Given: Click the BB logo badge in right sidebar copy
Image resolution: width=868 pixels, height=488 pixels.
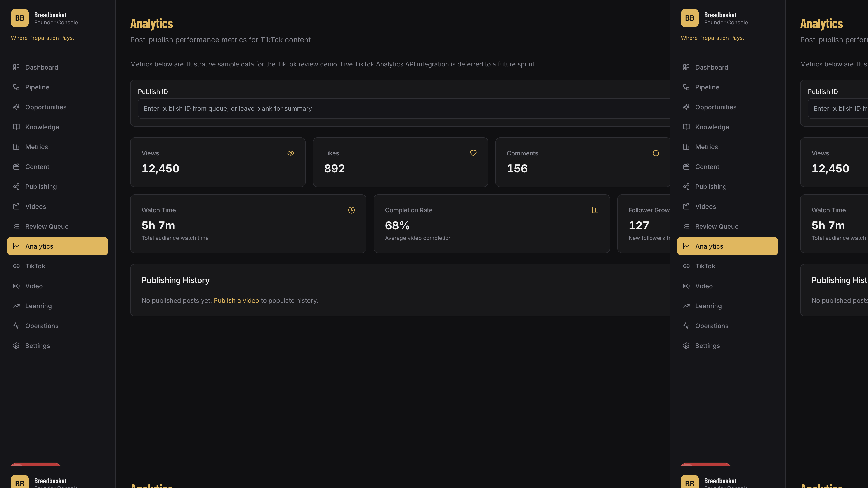Looking at the screenshot, I should coord(690,18).
